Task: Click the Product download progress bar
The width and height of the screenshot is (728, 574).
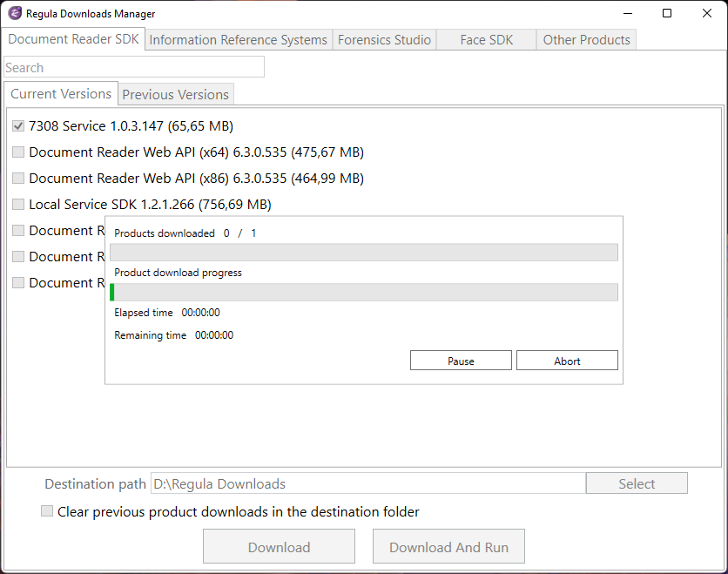Action: pyautogui.click(x=364, y=293)
